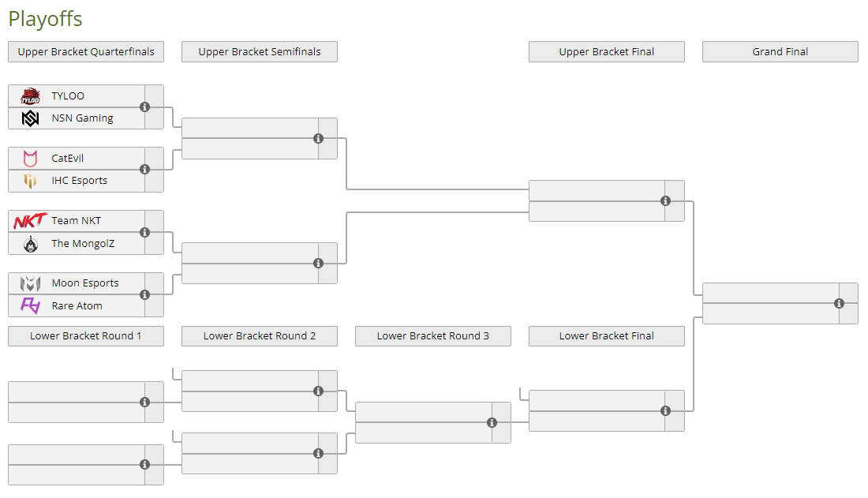Screen dimensions: 868x498
Task: Show match info for Lower Bracket Round 3
Action: pos(492,423)
